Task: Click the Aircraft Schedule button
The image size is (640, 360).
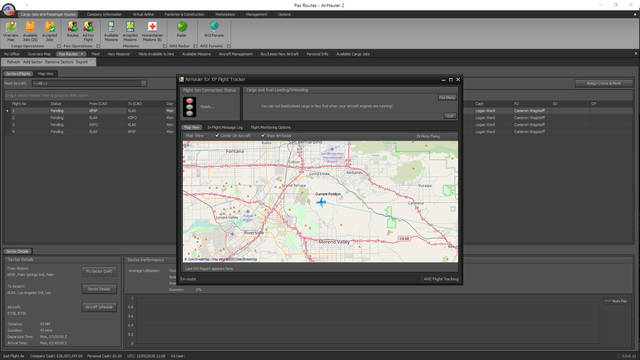Action: pos(99,307)
